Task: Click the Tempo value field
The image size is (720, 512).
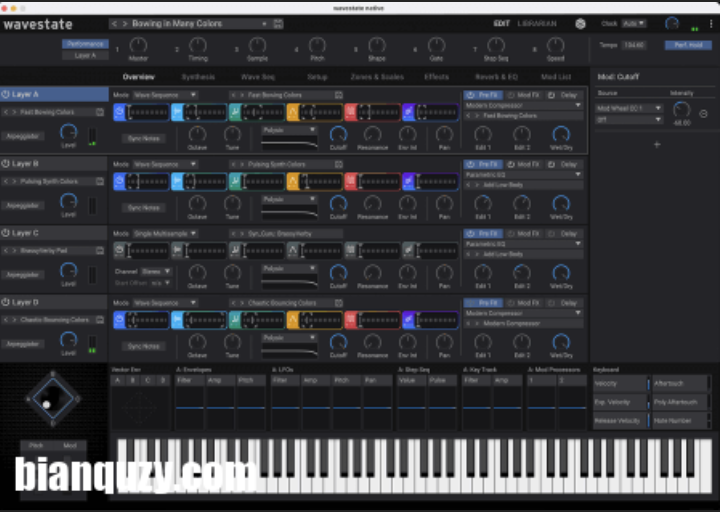Action: tap(634, 45)
